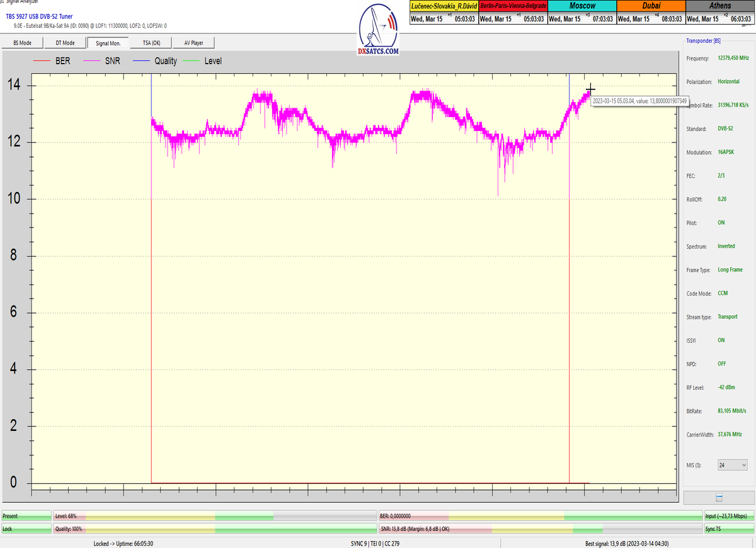Click the Sync TS status indicator
The width and height of the screenshot is (756, 548).
pyautogui.click(x=729, y=529)
